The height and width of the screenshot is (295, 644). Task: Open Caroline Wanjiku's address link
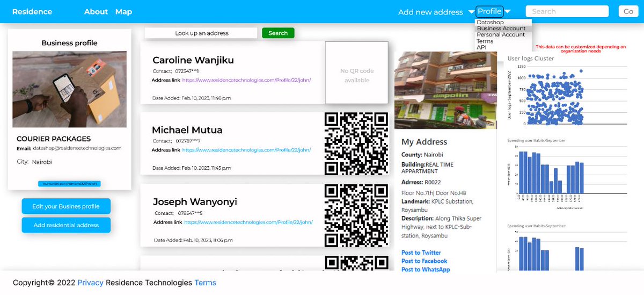[246, 80]
